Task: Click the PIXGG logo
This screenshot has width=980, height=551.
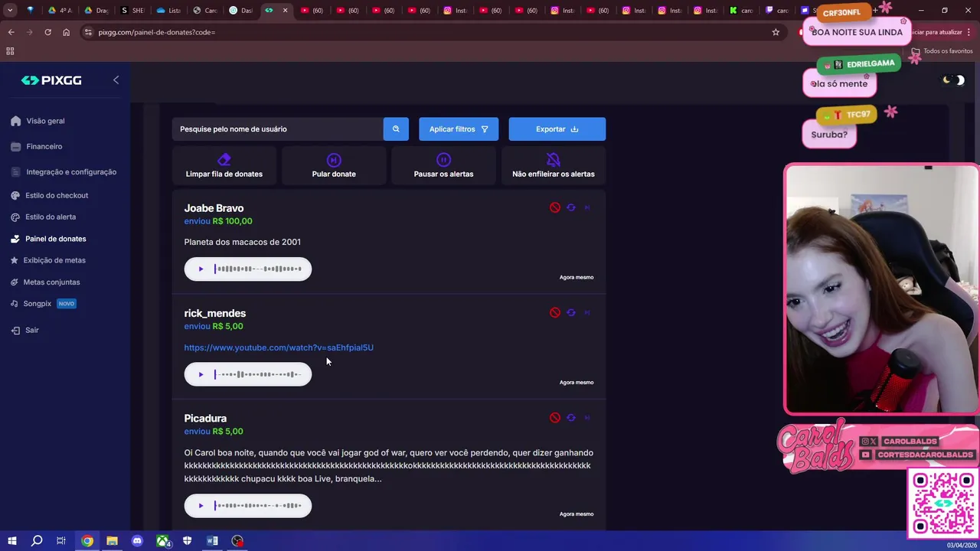Action: [51, 80]
